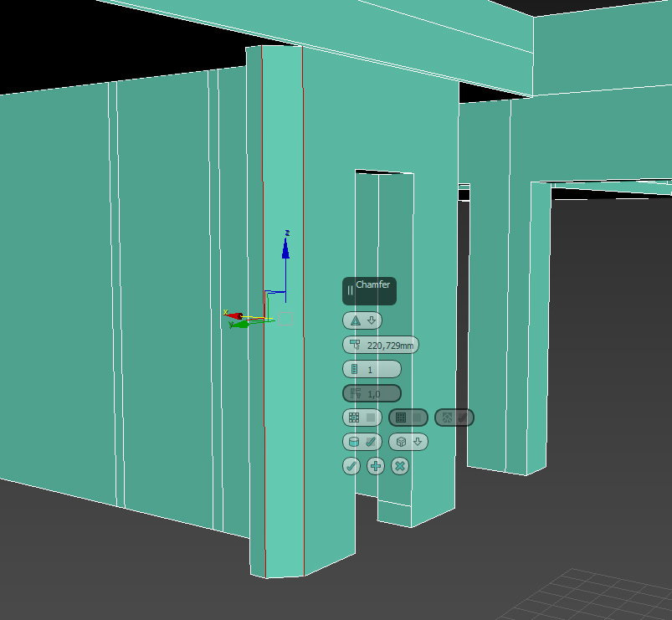Click the Chamfer caddy title label
Viewport: 672px width, 620px height.
[x=372, y=284]
